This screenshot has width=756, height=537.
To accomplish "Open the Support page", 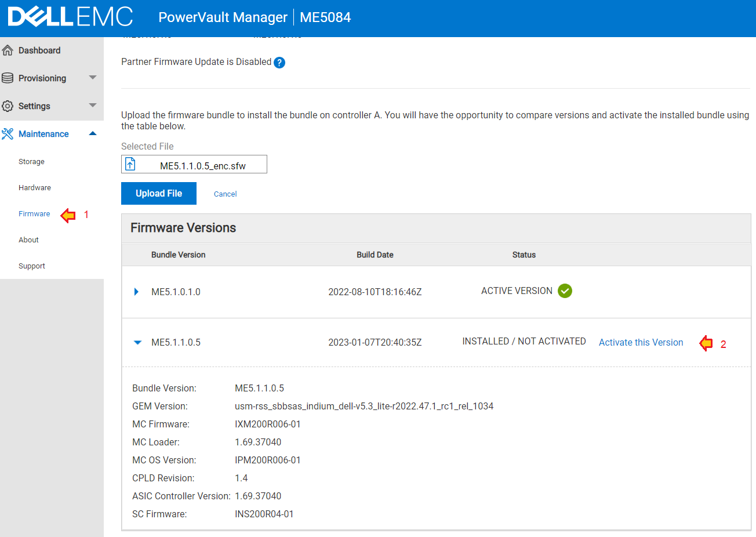I will coord(32,266).
